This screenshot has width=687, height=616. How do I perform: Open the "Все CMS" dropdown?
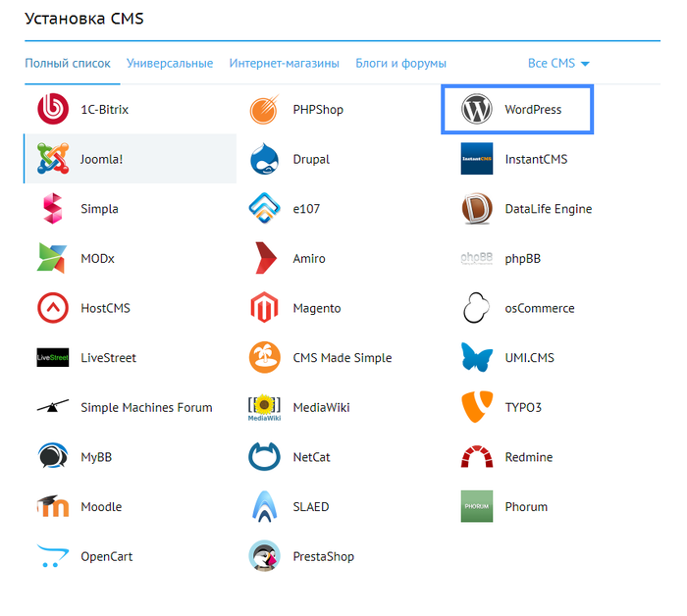click(558, 64)
